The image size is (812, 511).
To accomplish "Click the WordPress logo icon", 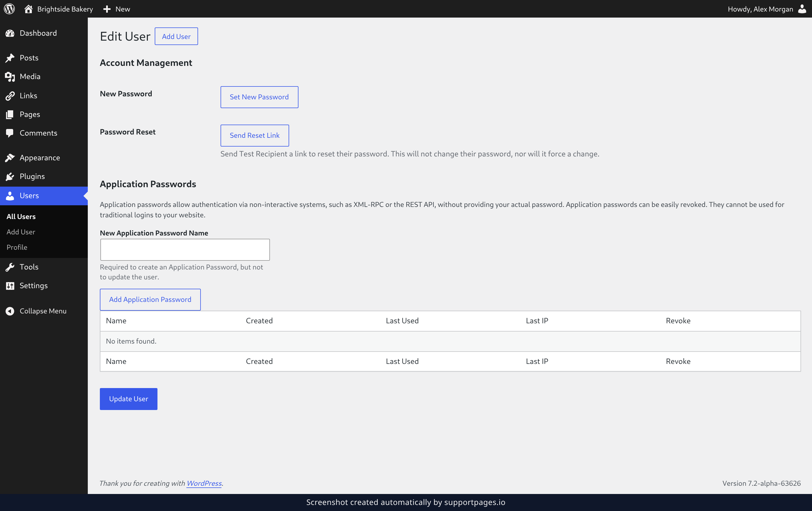I will coord(9,9).
